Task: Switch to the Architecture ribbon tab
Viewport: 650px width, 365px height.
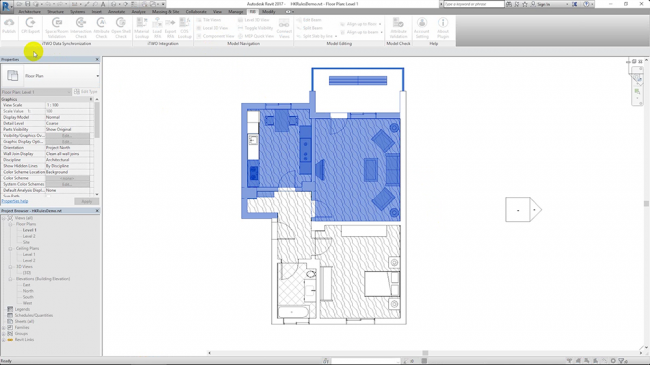Action: 29,12
